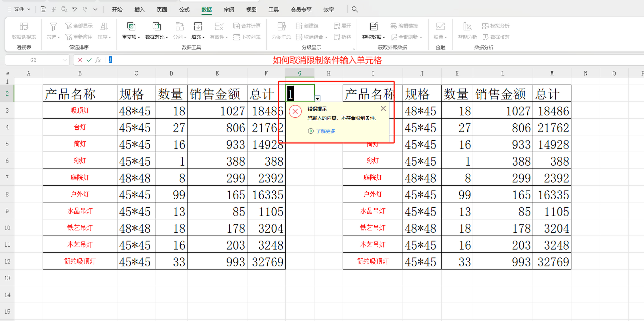Click the Name Box showing G2
The width and height of the screenshot is (644, 321).
click(x=33, y=60)
